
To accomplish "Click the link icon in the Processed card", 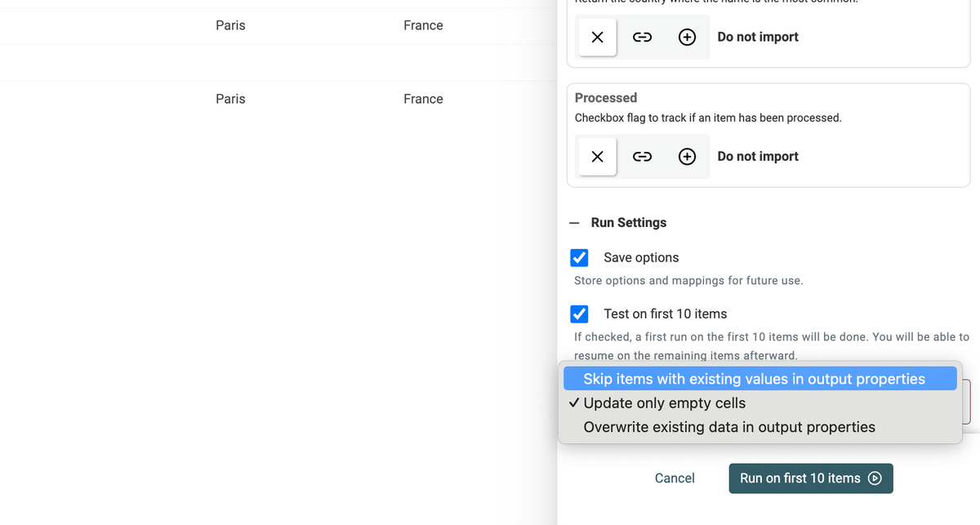I will [x=643, y=157].
